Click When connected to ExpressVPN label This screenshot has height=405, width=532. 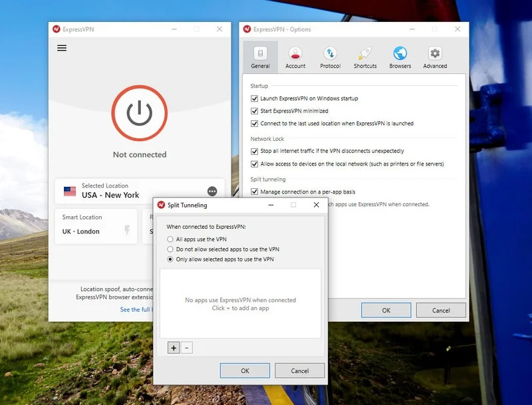point(206,227)
